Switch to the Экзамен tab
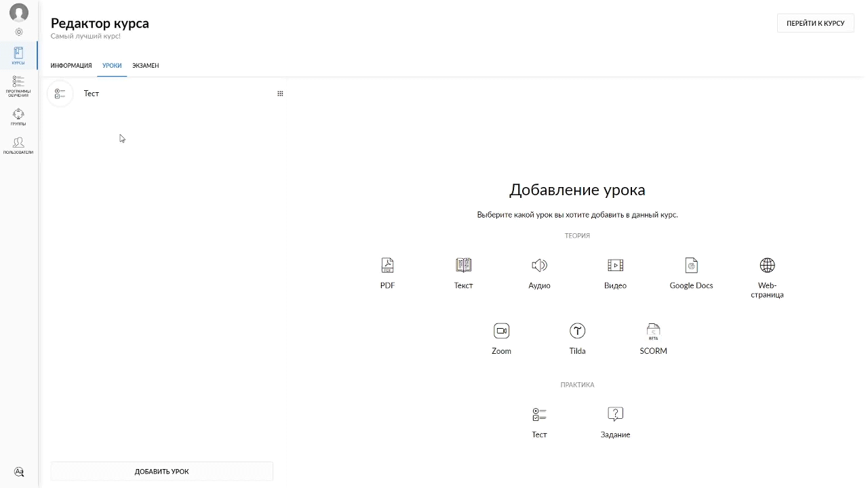 pos(146,66)
